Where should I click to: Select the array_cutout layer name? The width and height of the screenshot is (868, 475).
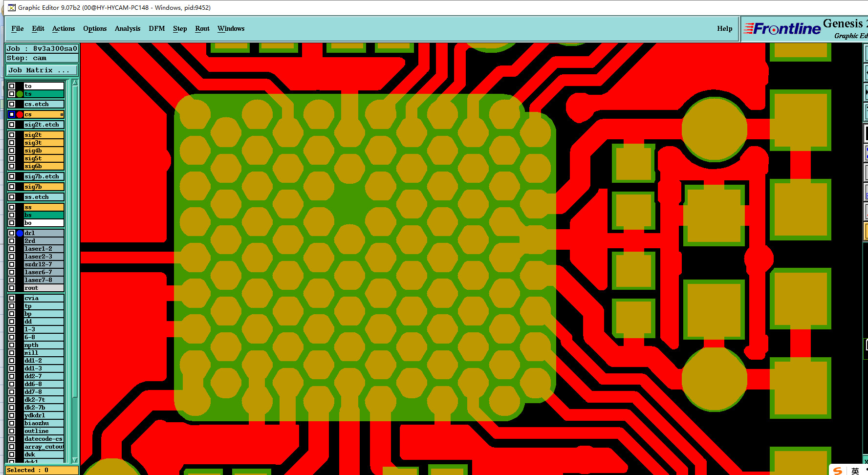(x=44, y=447)
